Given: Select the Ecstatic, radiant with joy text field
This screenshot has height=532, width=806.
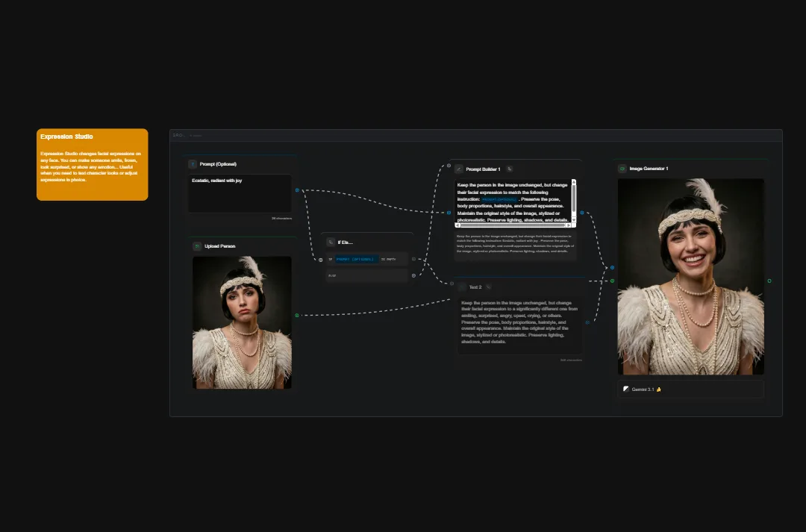Looking at the screenshot, I should 239,193.
